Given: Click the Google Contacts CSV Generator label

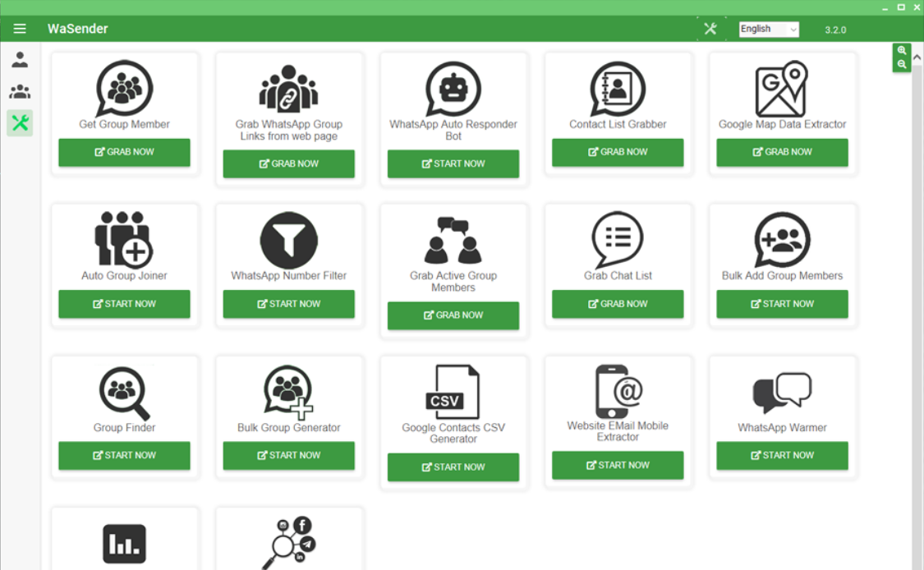Looking at the screenshot, I should [453, 433].
